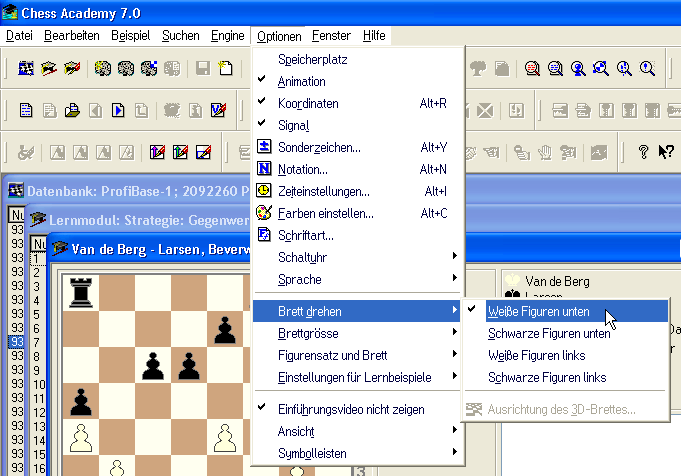Open Sonderzeichen dialog from menu
Screen dimensions: 681x476
coord(358,147)
